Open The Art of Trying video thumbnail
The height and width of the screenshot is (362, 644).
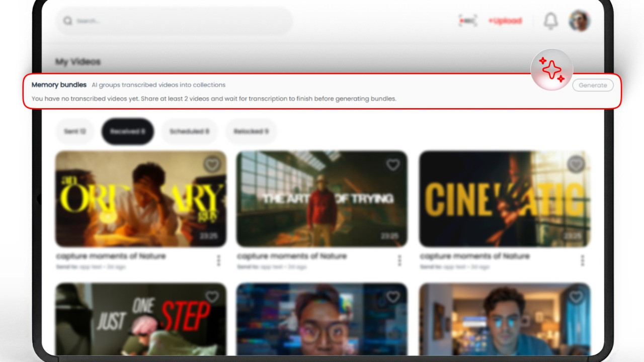point(322,199)
